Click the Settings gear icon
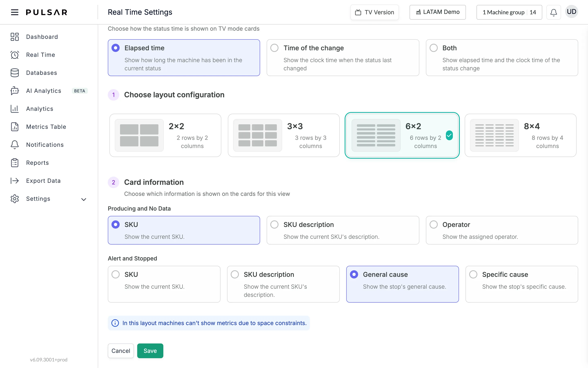Viewport: 588px width, 368px height. [14, 199]
